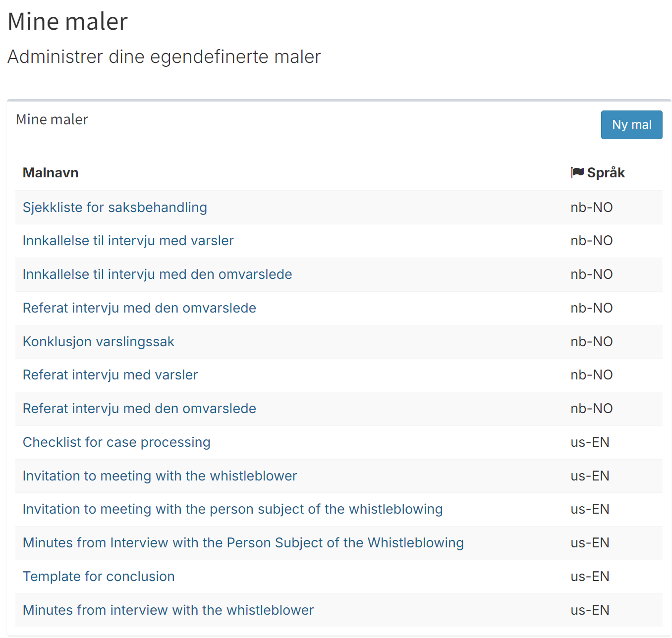Image resolution: width=672 pixels, height=638 pixels.
Task: Open Minutes from Interview with the Person Subject
Action: 243,543
